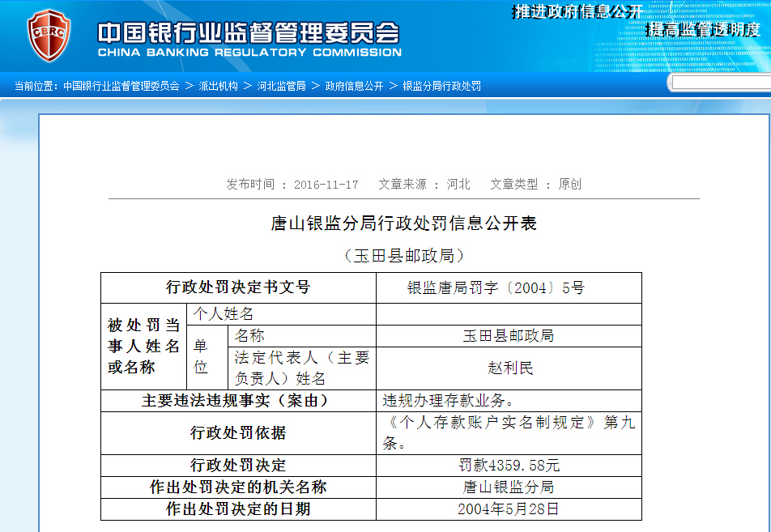The height and width of the screenshot is (532, 771).
Task: Select the text 违规办理存款业务。
Action: coord(449,401)
